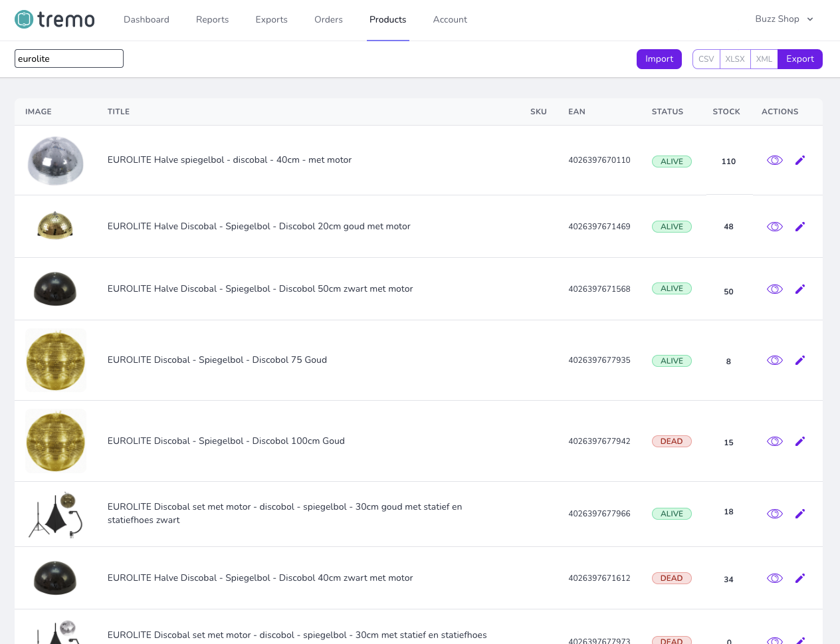840x644 pixels.
Task: View the Discobol 20cm goud product
Action: (775, 227)
